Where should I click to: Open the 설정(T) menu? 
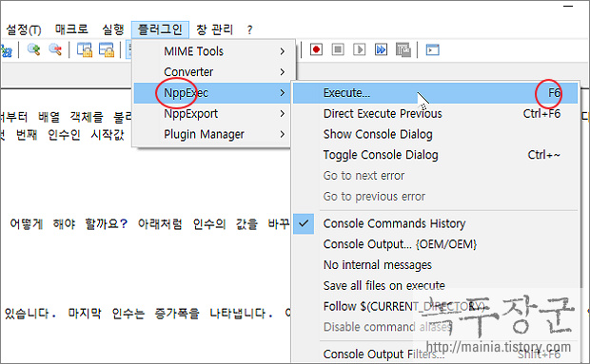[x=24, y=29]
